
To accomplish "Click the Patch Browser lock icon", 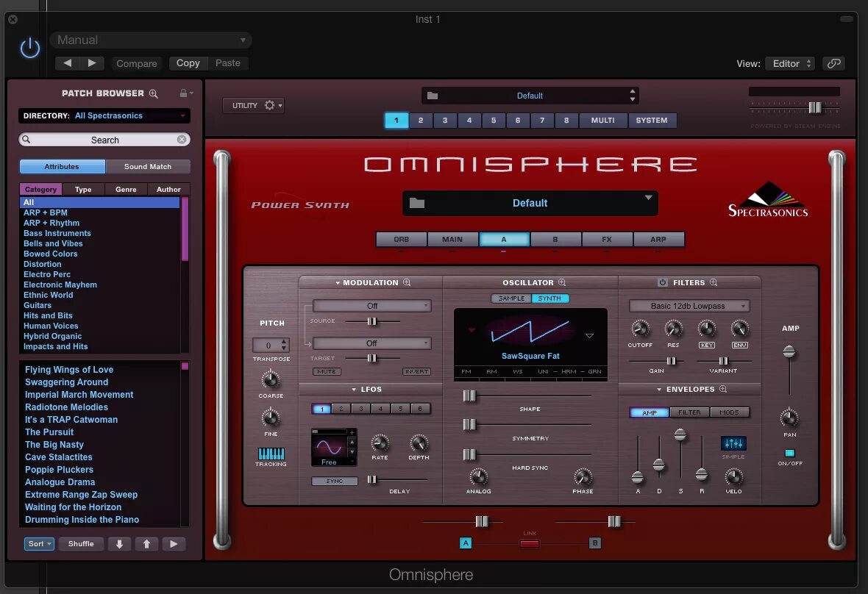I will tap(183, 93).
